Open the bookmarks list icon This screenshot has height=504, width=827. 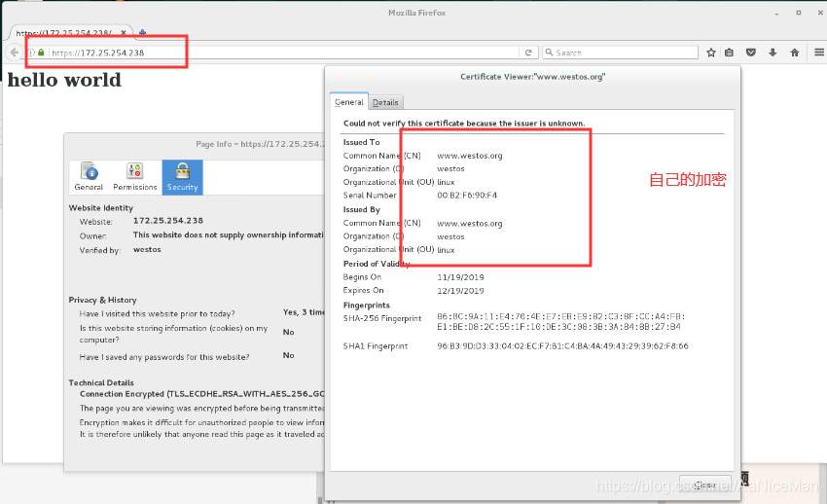(x=729, y=53)
